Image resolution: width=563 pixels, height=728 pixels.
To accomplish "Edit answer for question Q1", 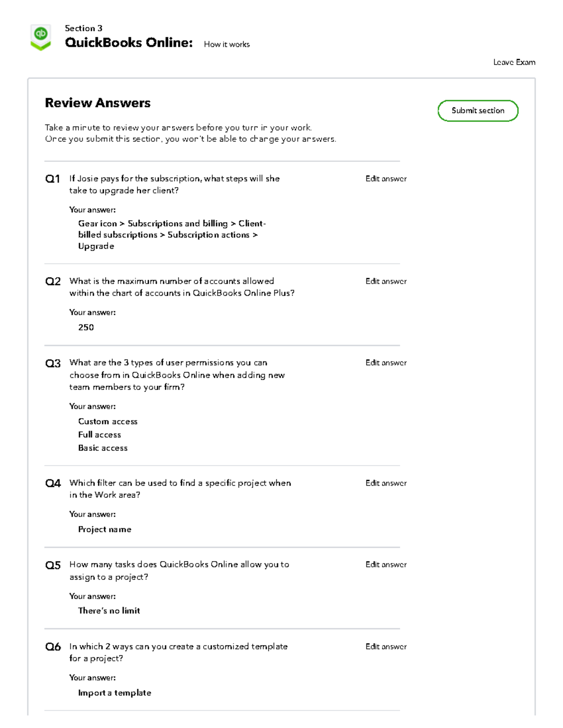I will [386, 179].
